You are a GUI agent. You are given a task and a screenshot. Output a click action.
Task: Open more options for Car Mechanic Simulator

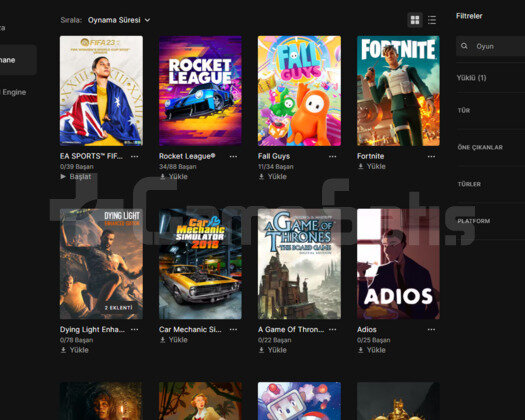[x=233, y=330]
